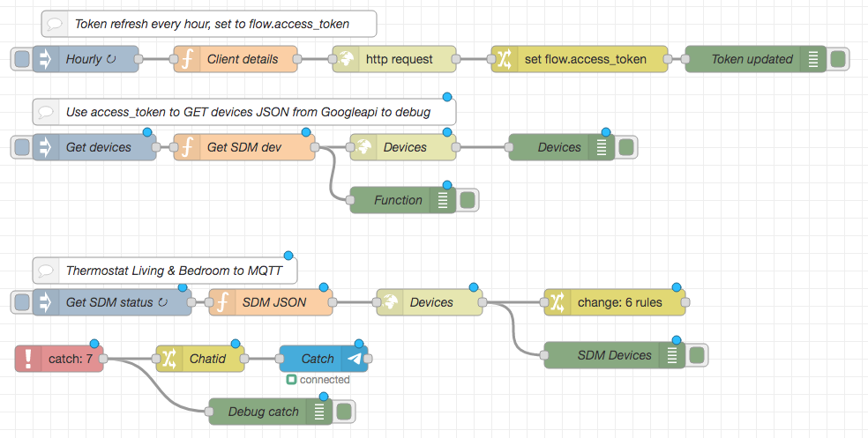The image size is (868, 438).
Task: Click the Client details function icon
Action: point(186,59)
